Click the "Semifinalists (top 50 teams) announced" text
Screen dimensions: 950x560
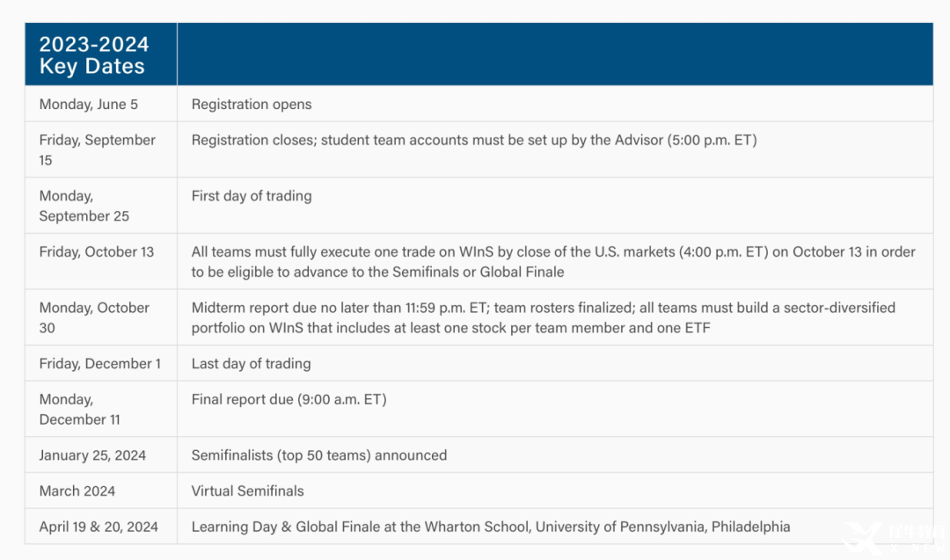319,455
